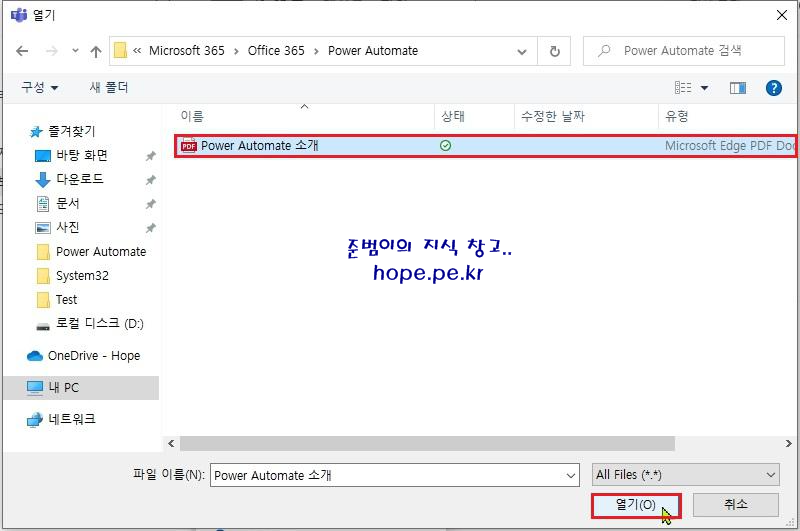
Task: Click the green sync status checkmark
Action: tap(445, 146)
